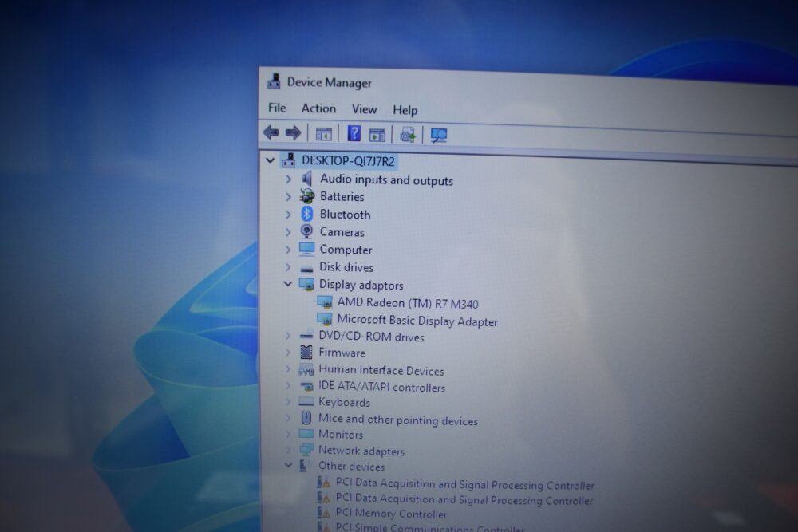Select the Monitors tree label
Image resolution: width=798 pixels, height=532 pixels.
click(x=341, y=435)
